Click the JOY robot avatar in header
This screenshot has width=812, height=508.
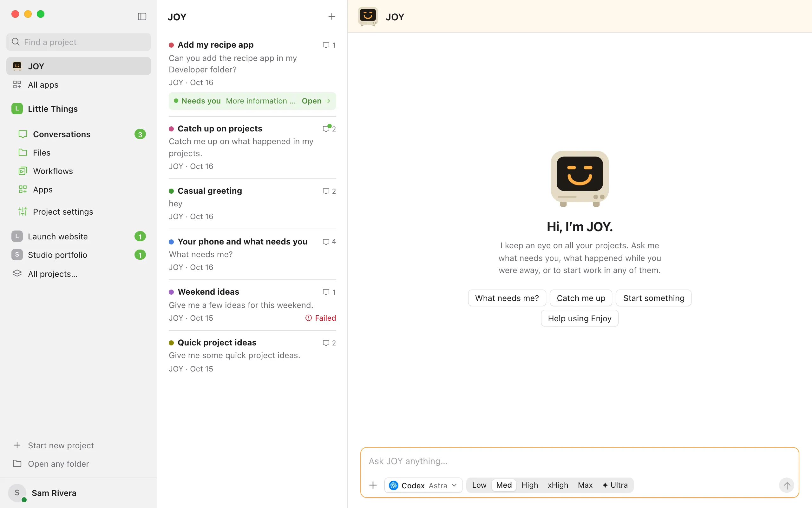368,17
